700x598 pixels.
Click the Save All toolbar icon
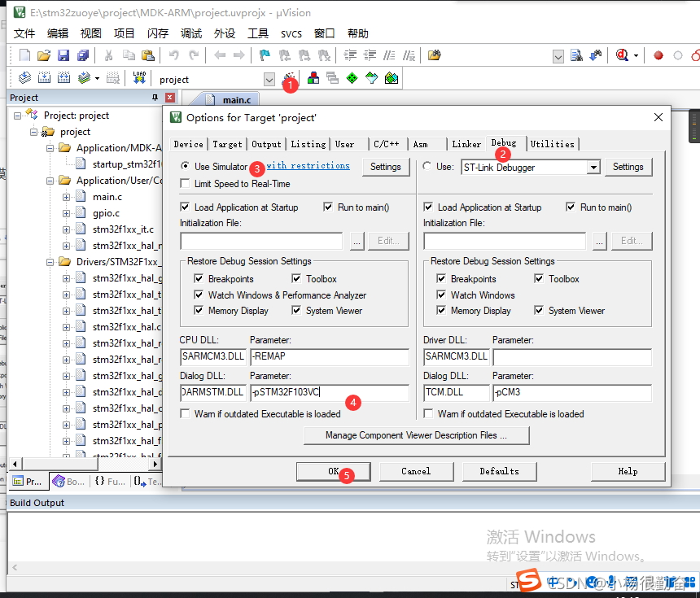pyautogui.click(x=83, y=55)
